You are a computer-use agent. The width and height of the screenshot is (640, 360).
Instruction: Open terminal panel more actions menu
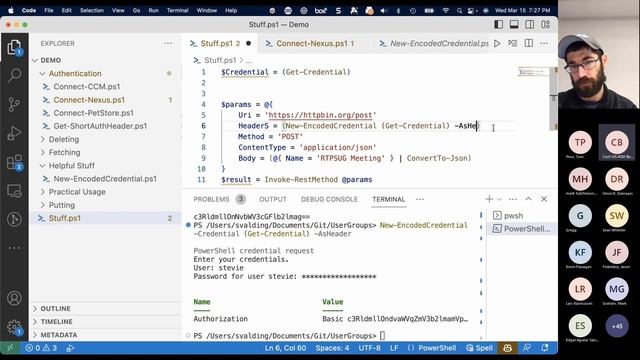click(x=513, y=199)
